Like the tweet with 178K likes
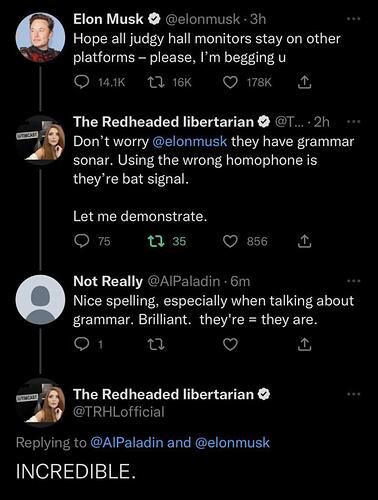 pyautogui.click(x=230, y=82)
